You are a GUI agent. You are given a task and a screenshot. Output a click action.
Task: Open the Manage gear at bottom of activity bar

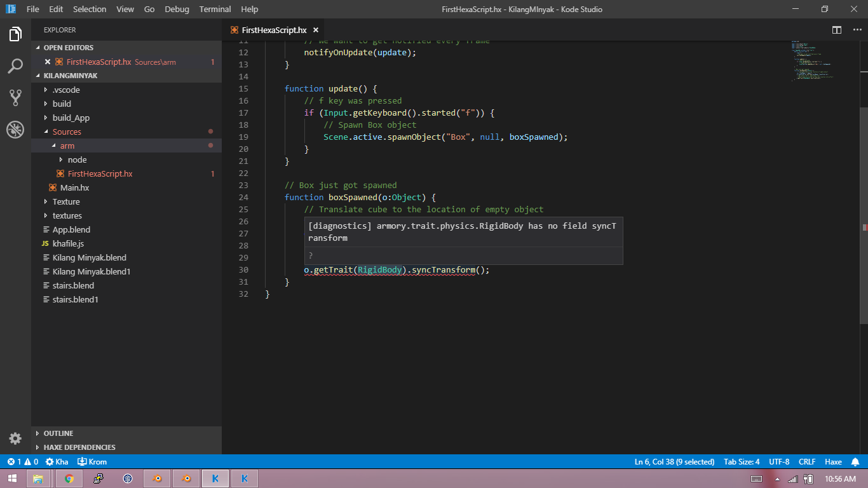(15, 438)
